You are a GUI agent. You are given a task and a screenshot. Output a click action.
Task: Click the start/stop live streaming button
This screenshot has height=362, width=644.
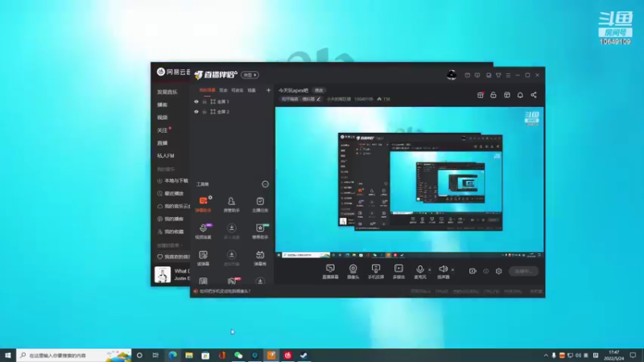(x=523, y=271)
